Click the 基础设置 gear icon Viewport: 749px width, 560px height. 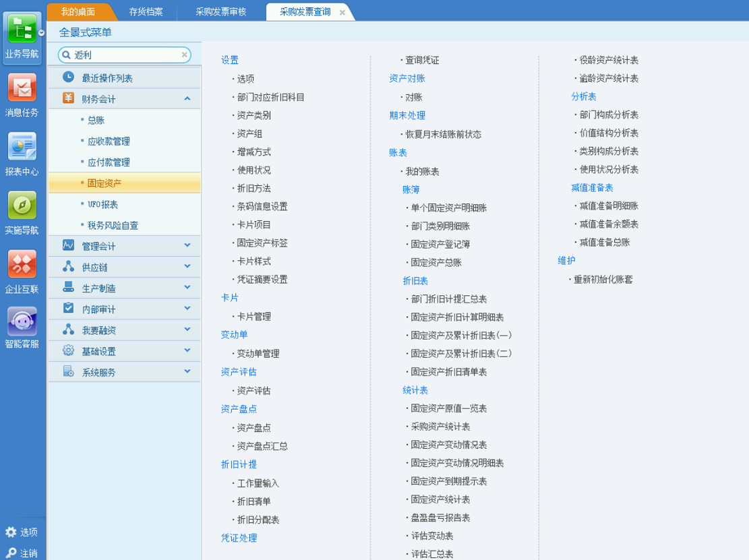[x=68, y=350]
